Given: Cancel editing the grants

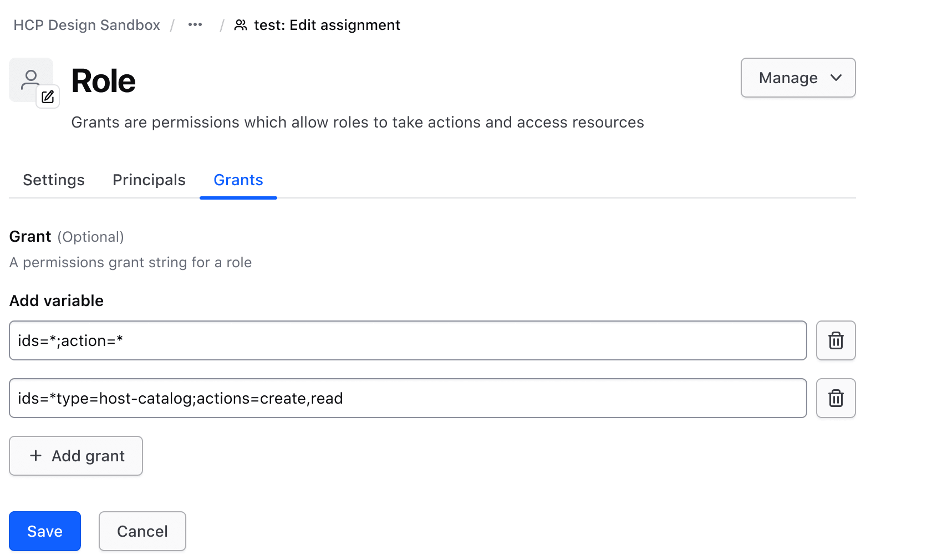Looking at the screenshot, I should (x=142, y=531).
